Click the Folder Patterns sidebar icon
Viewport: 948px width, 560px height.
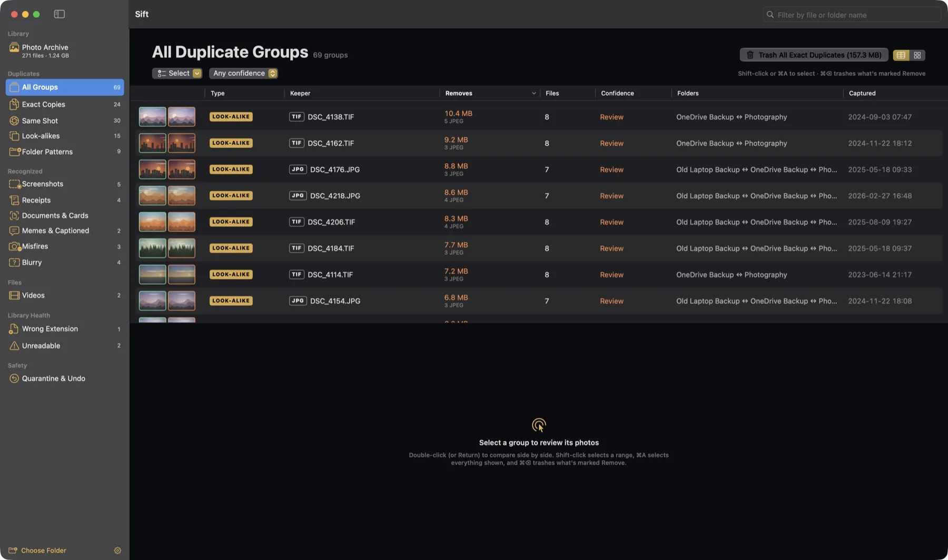click(15, 152)
